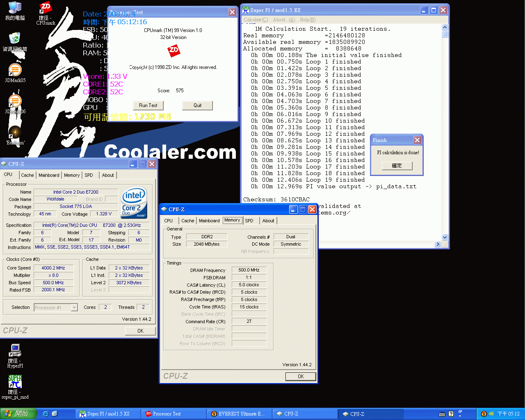Screen dimensions: 525x420
Task: Click the Multiplier value x 8.0
Action: (53, 275)
